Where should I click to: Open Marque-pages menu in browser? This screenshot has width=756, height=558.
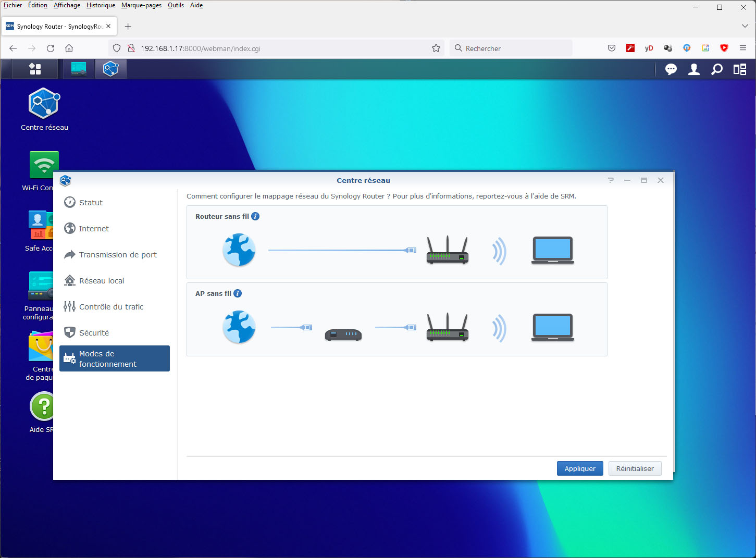pyautogui.click(x=141, y=5)
